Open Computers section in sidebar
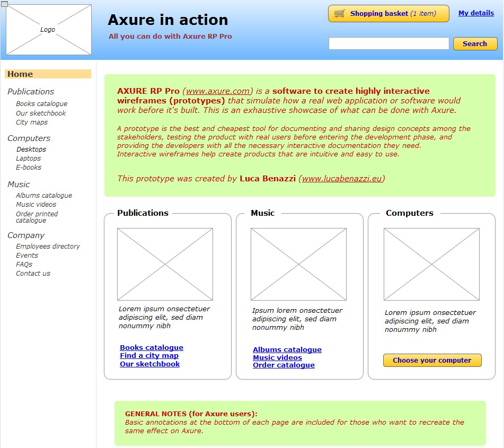 tap(29, 138)
